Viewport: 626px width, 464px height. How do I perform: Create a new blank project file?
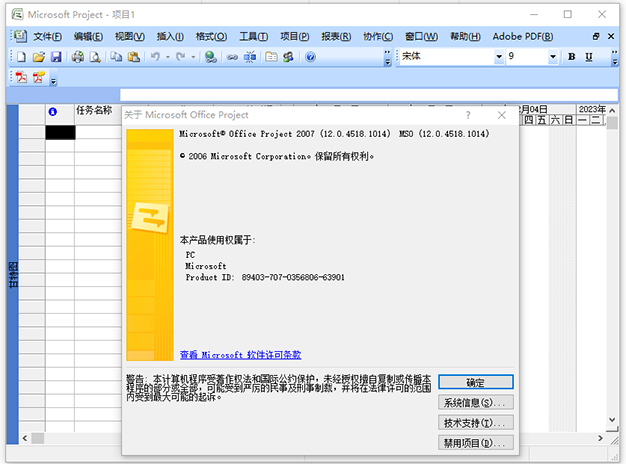point(22,57)
